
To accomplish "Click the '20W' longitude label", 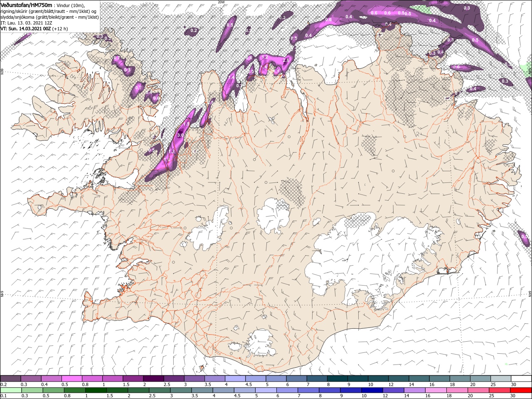I will click(x=221, y=2).
